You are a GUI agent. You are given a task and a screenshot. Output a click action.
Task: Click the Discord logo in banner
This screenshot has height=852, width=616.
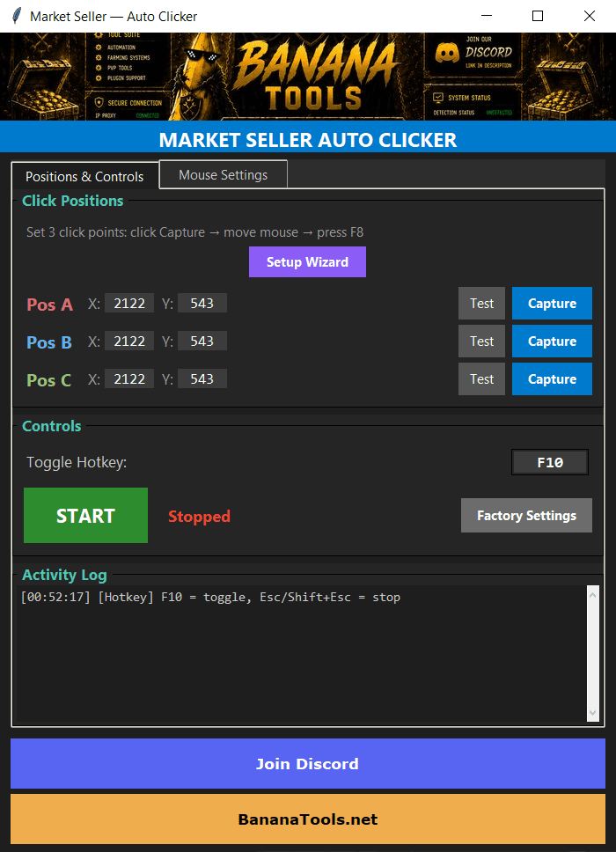pyautogui.click(x=447, y=53)
